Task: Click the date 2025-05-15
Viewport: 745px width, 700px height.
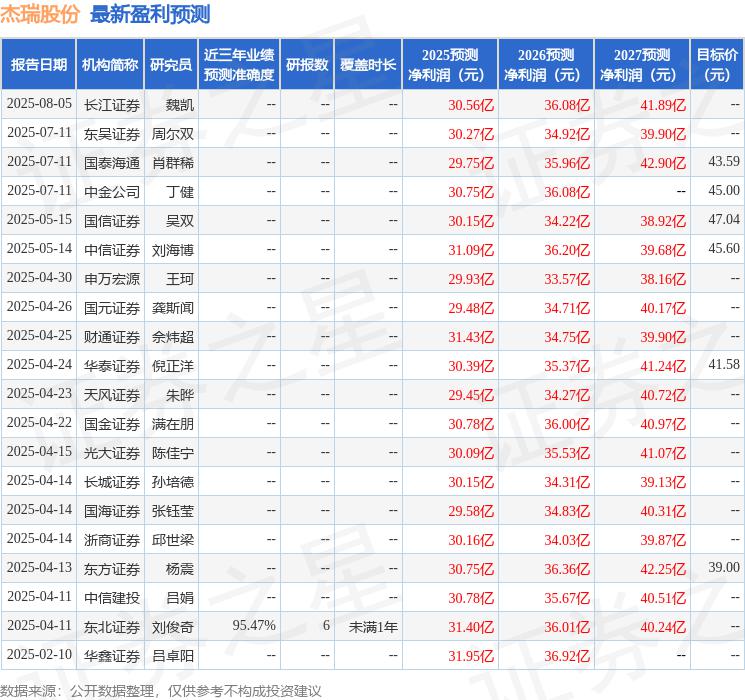Action: (39, 219)
